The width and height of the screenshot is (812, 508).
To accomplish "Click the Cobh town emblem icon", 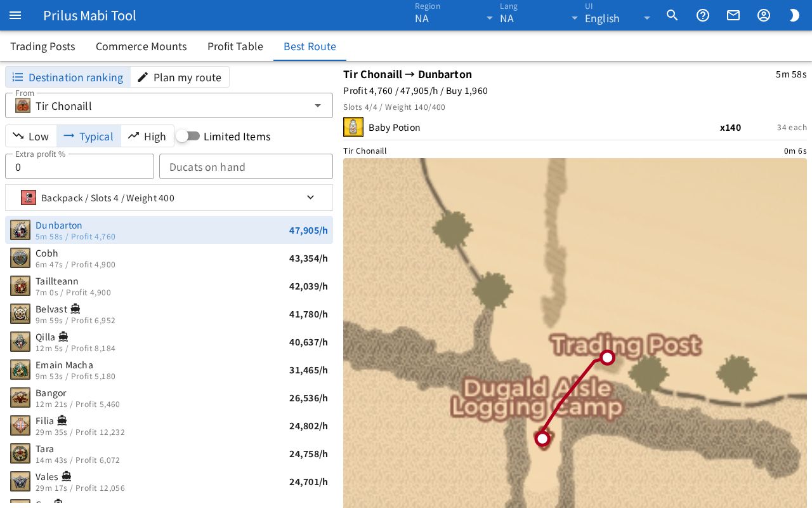I will pos(20,258).
